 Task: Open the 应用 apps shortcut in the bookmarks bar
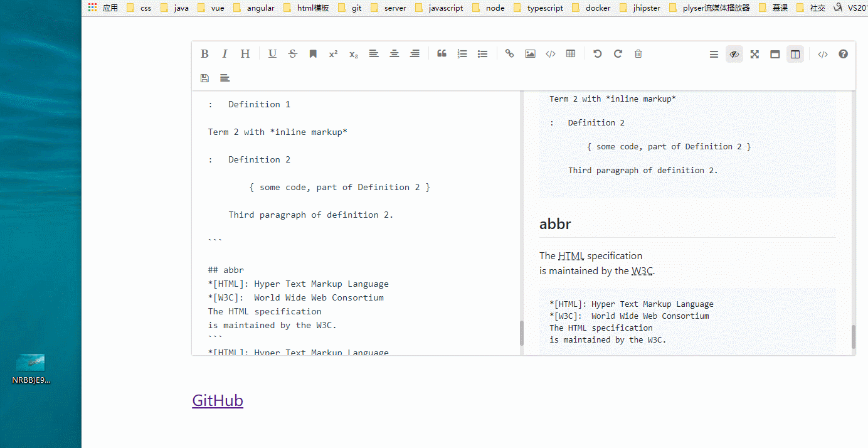pos(103,8)
